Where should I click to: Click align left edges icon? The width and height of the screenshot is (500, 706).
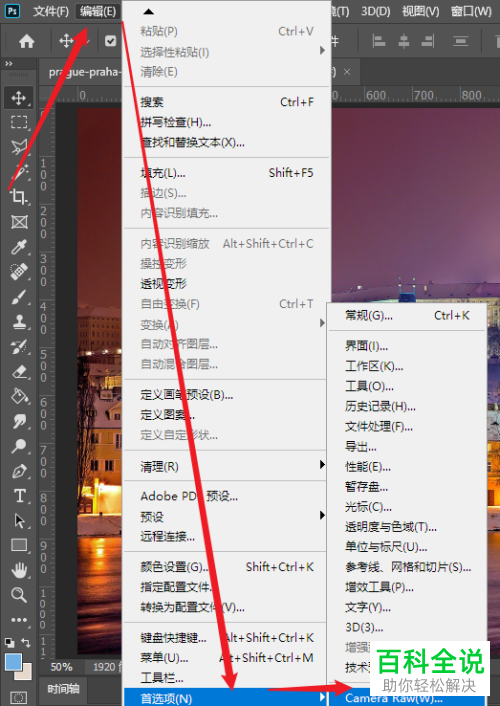click(x=379, y=41)
